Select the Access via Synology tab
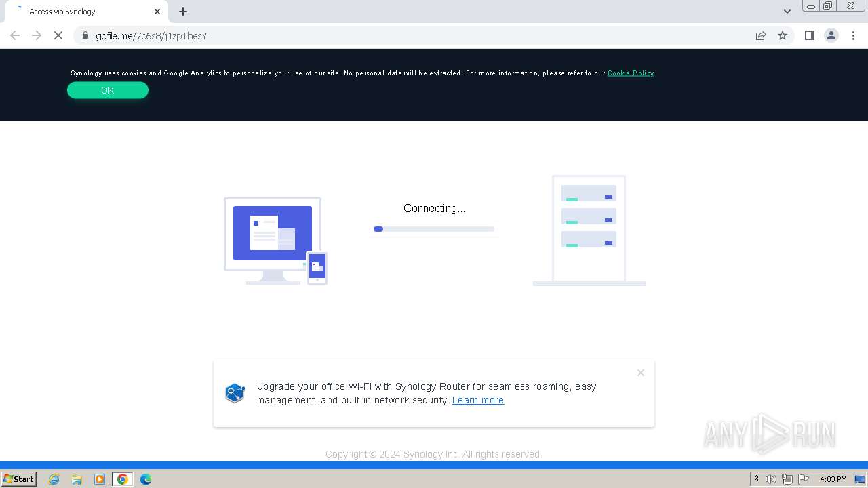868x488 pixels. (85, 12)
